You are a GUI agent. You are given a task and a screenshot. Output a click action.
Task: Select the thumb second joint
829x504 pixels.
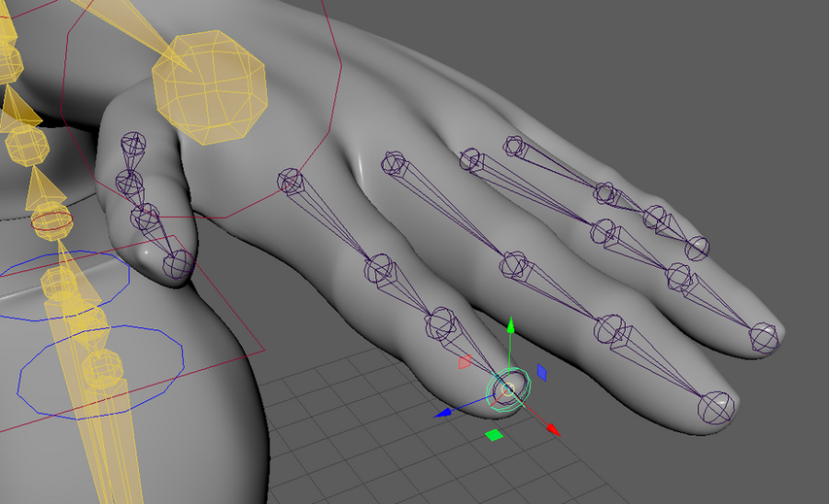click(129, 183)
